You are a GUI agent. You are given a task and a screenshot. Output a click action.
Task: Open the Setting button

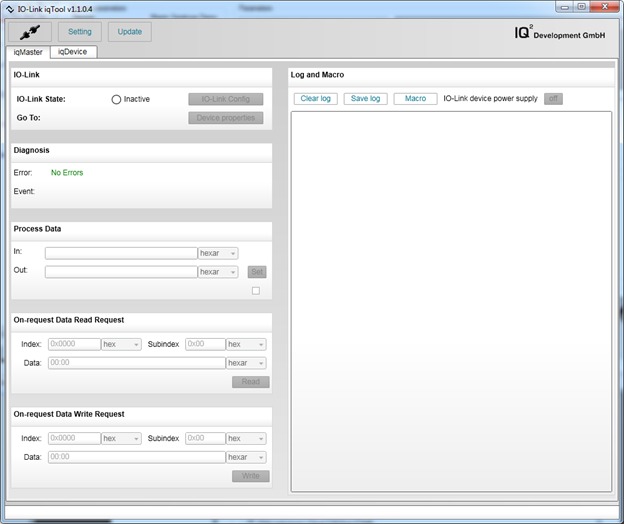[80, 32]
